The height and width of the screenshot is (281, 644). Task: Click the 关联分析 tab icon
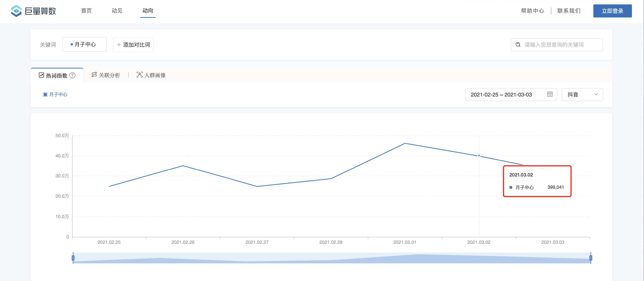94,75
